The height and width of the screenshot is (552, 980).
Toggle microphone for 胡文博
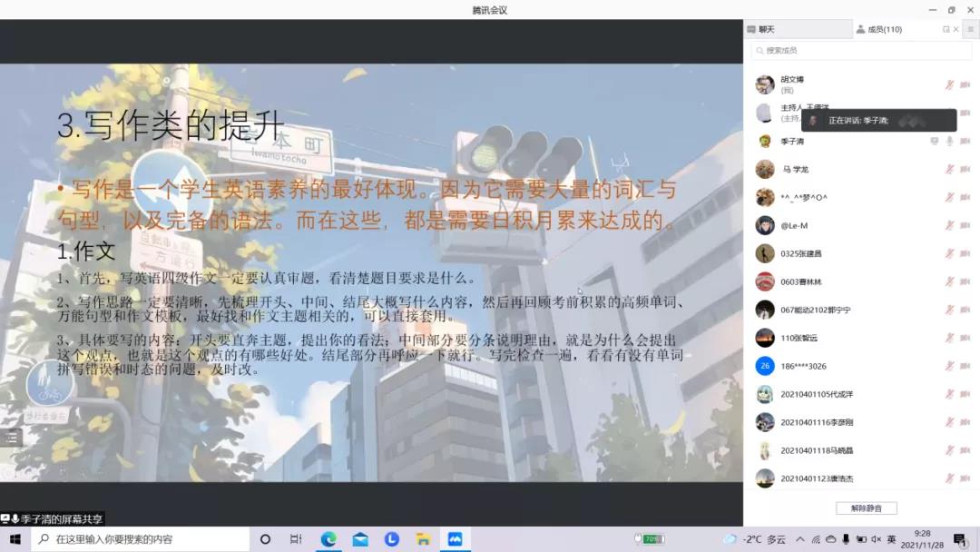[949, 84]
